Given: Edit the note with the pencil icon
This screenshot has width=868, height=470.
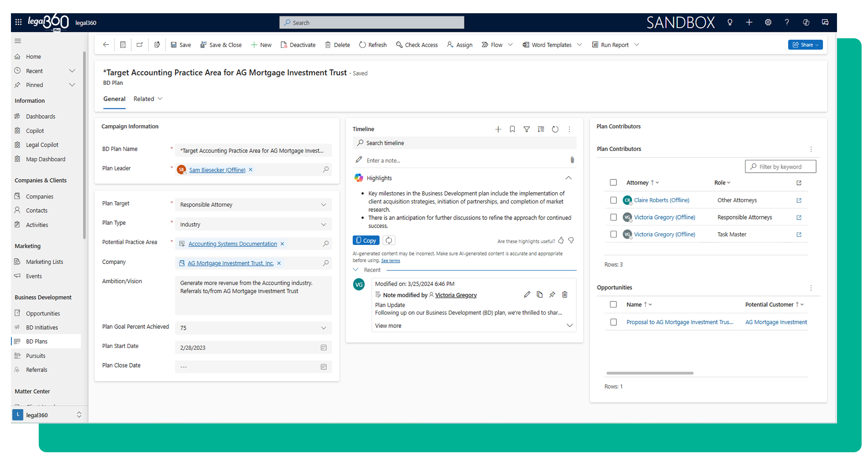Looking at the screenshot, I should pyautogui.click(x=527, y=295).
